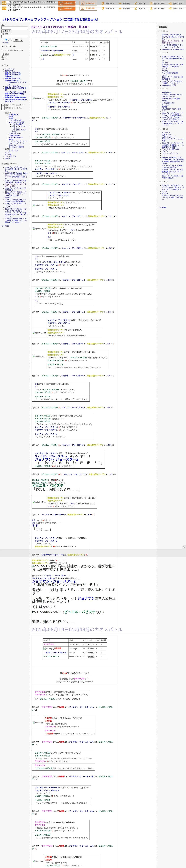Viewport: 186px width, 868px height.
Task: Open Donald-2nd-R/隠し要素 in 更新履歴
Action: click(x=171, y=99)
